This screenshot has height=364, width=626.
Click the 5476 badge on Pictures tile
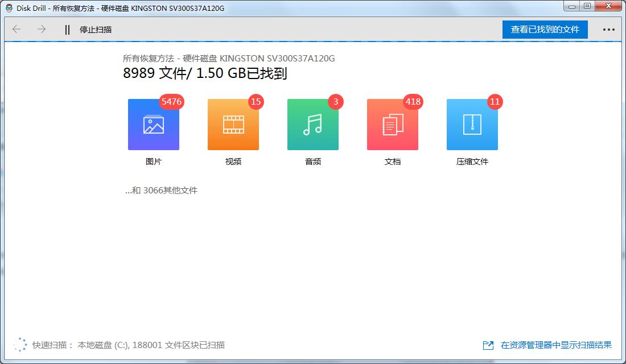coord(172,101)
